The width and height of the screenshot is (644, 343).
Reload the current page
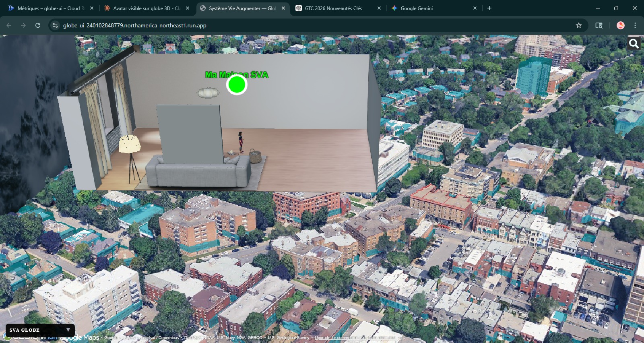[x=38, y=25]
